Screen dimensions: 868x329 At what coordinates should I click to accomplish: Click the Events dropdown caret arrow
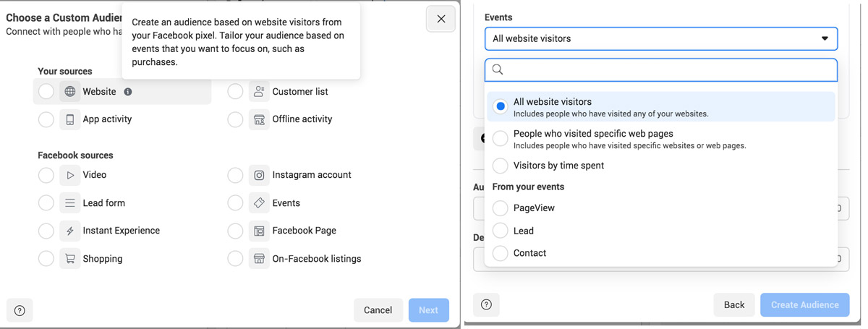(x=825, y=38)
